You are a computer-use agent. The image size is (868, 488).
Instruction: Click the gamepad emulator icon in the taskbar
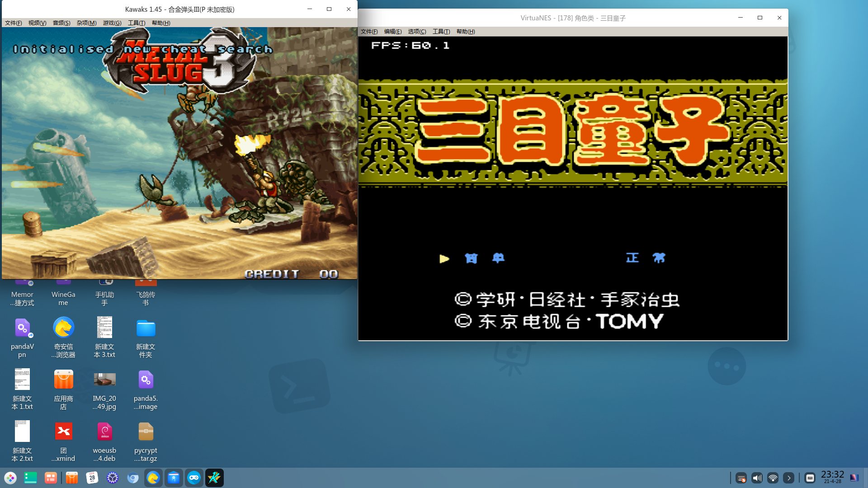(x=194, y=478)
